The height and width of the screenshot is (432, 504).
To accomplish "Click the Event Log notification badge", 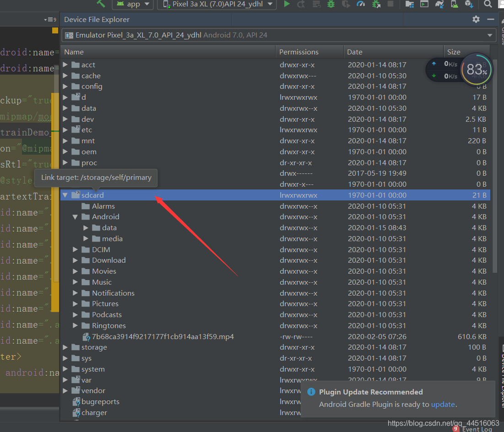I will [455, 428].
